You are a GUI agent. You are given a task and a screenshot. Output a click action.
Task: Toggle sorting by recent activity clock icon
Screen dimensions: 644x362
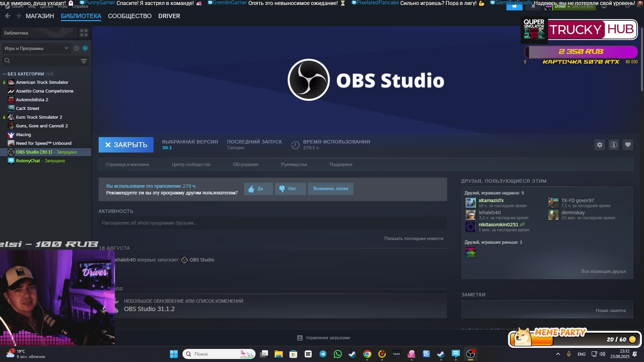[x=76, y=48]
